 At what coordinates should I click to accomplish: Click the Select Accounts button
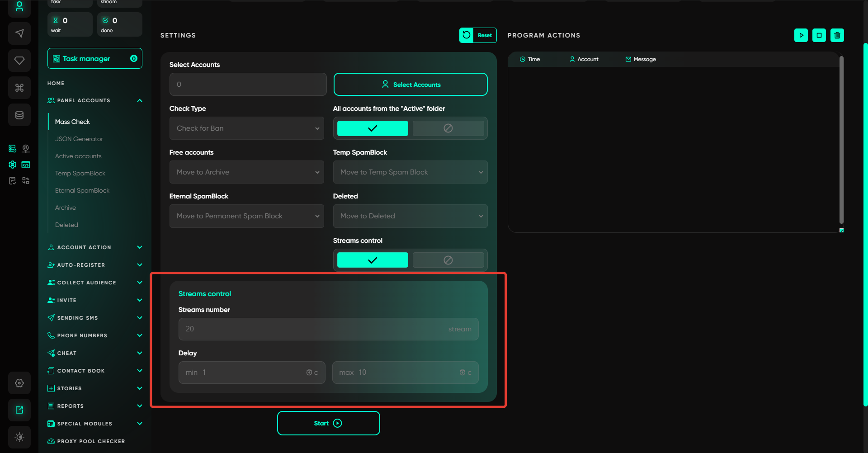coord(410,85)
